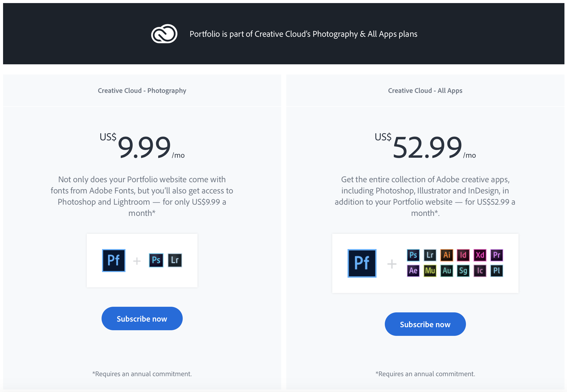Click the Photoshop (Ps) icon in All Apps plan
The image size is (567, 392).
click(x=411, y=255)
